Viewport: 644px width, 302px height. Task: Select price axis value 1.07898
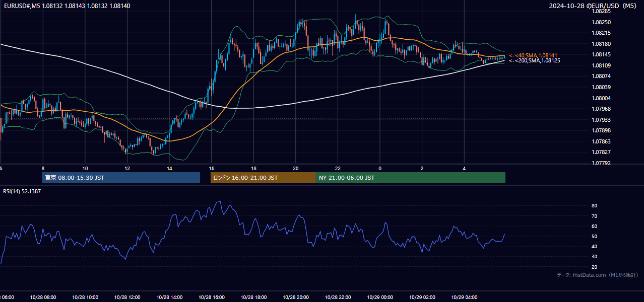click(x=602, y=130)
